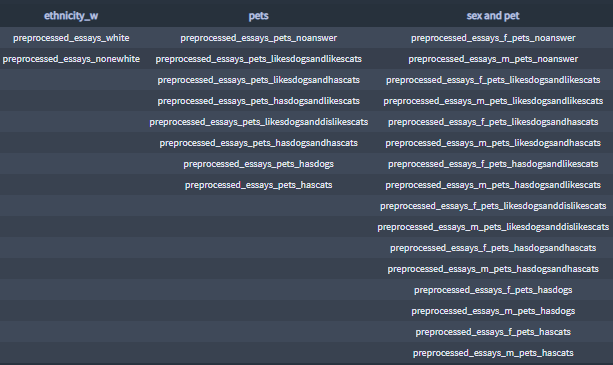Select preprocessed_essays_pets_likesdogsanddislikescats cell
The width and height of the screenshot is (613, 365).
(x=258, y=122)
